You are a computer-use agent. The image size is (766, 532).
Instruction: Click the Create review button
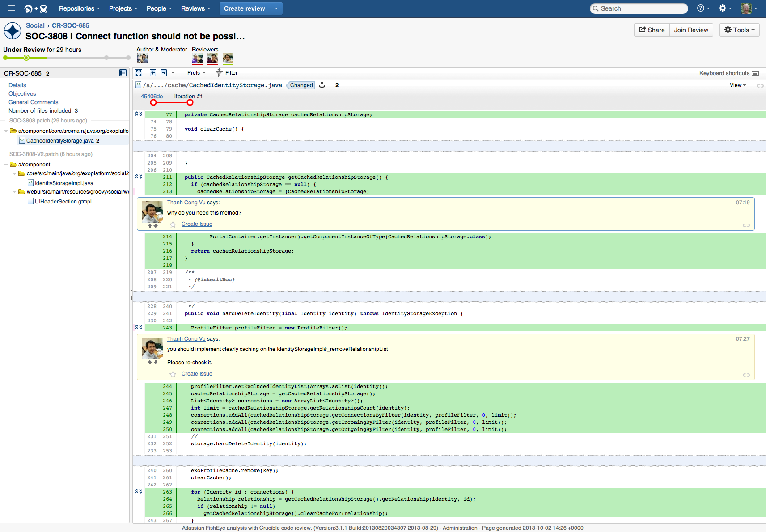245,8
